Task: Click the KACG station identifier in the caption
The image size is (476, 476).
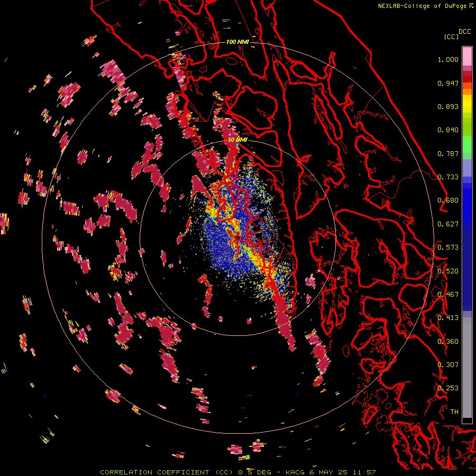Action: (295, 472)
